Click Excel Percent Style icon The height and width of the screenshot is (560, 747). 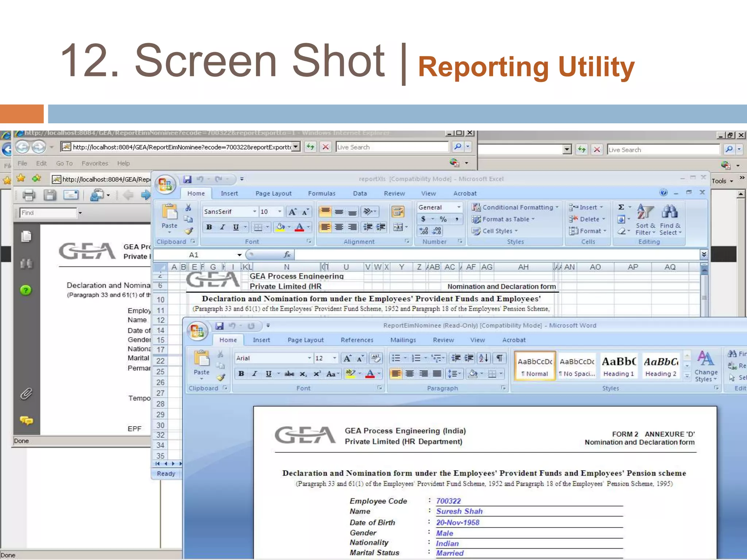pyautogui.click(x=443, y=219)
